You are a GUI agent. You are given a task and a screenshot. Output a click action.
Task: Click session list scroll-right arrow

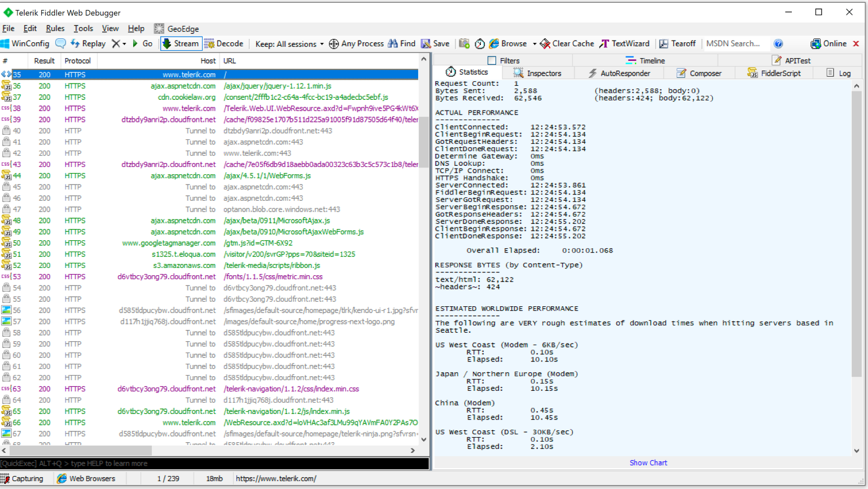[x=413, y=451]
